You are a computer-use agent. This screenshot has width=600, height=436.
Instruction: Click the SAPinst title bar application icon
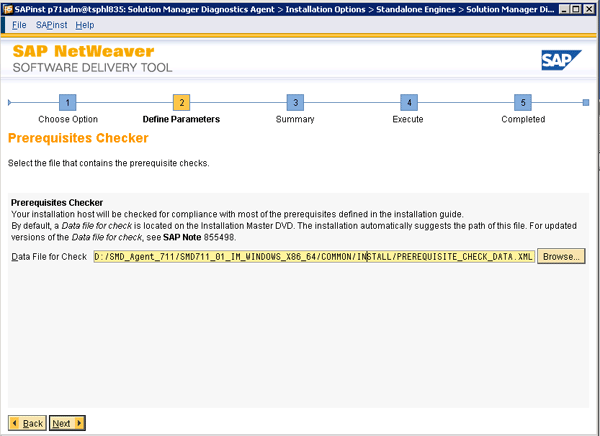click(8, 9)
